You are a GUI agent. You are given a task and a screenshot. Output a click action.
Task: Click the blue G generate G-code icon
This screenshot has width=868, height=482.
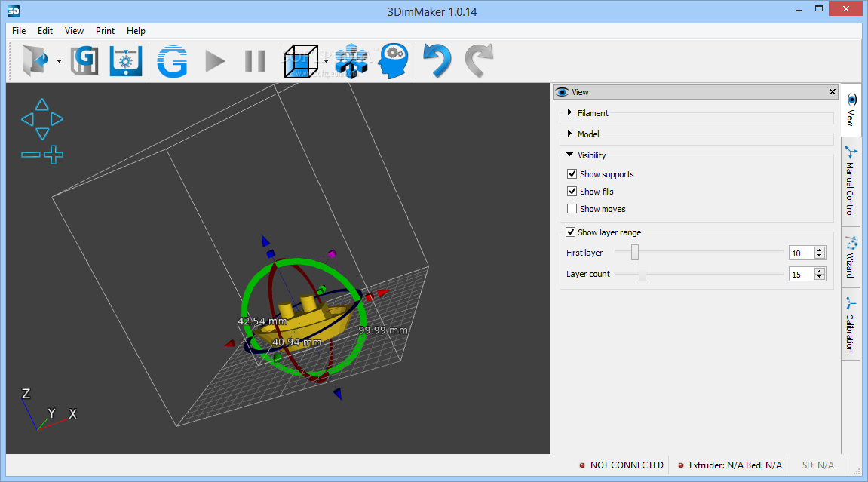[172, 61]
